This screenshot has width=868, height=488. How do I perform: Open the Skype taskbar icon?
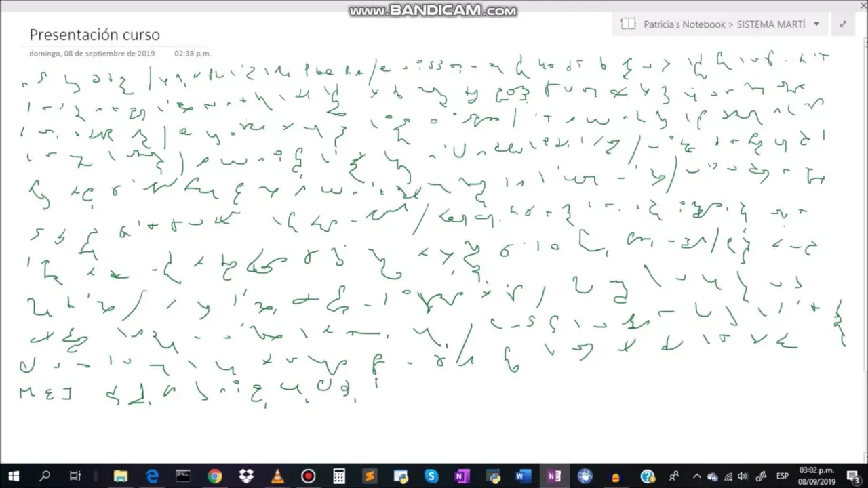click(431, 476)
